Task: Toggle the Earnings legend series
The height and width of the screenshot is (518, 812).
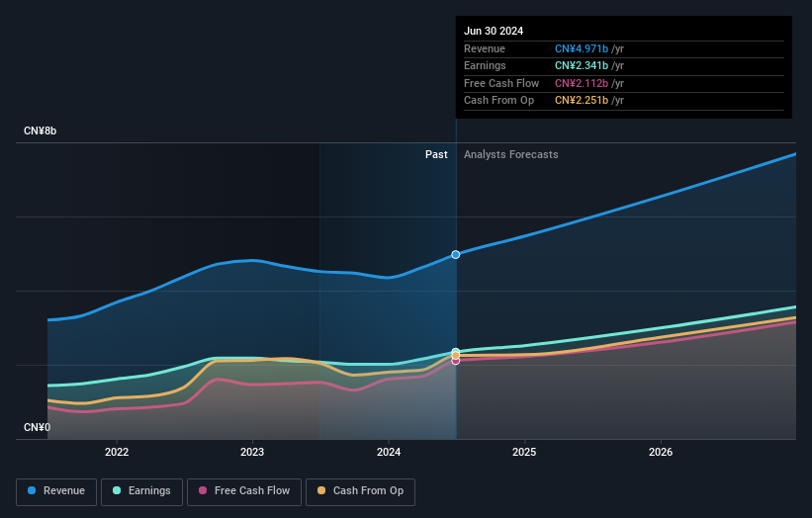Action: pyautogui.click(x=141, y=491)
